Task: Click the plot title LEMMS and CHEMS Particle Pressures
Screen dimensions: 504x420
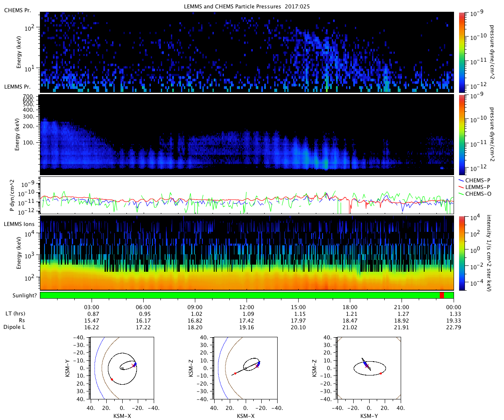Action: tap(247, 6)
